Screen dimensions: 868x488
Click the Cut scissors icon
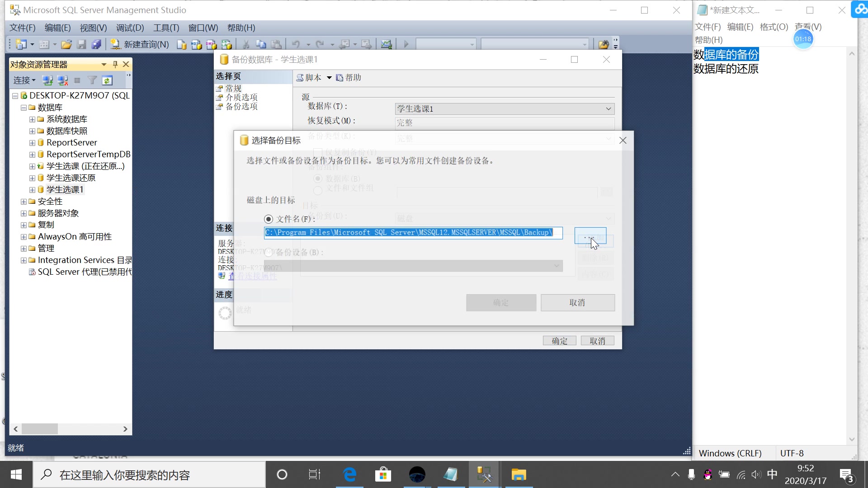[246, 44]
